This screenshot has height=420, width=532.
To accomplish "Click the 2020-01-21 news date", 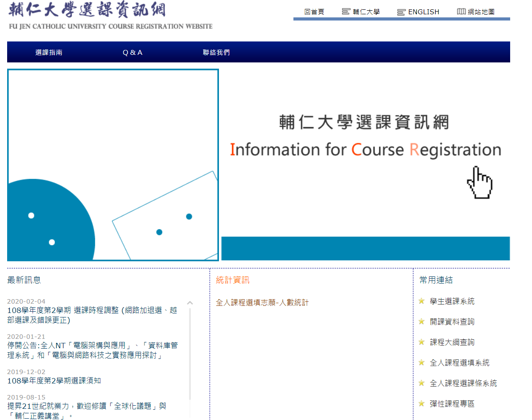I will (26, 337).
